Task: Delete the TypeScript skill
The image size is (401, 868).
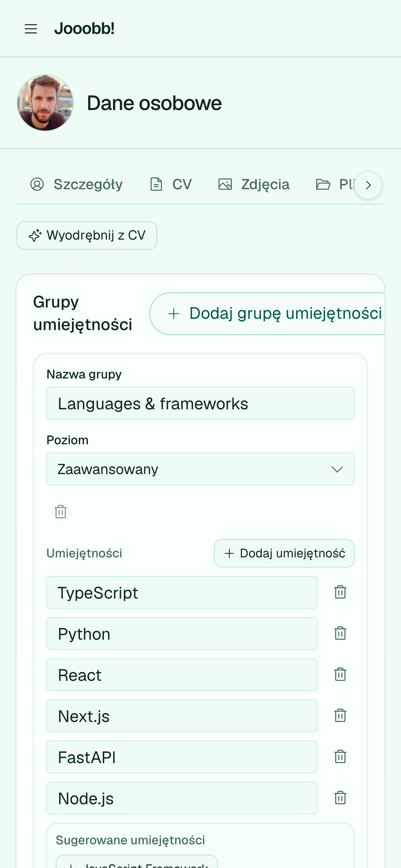Action: [x=340, y=592]
